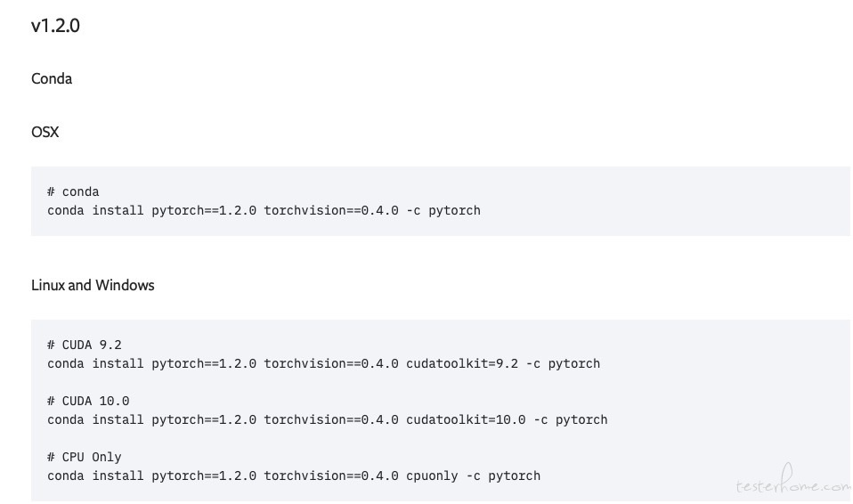
Task: Click 'torchvision==0.4.0' in the OSX command
Action: [x=331, y=211]
